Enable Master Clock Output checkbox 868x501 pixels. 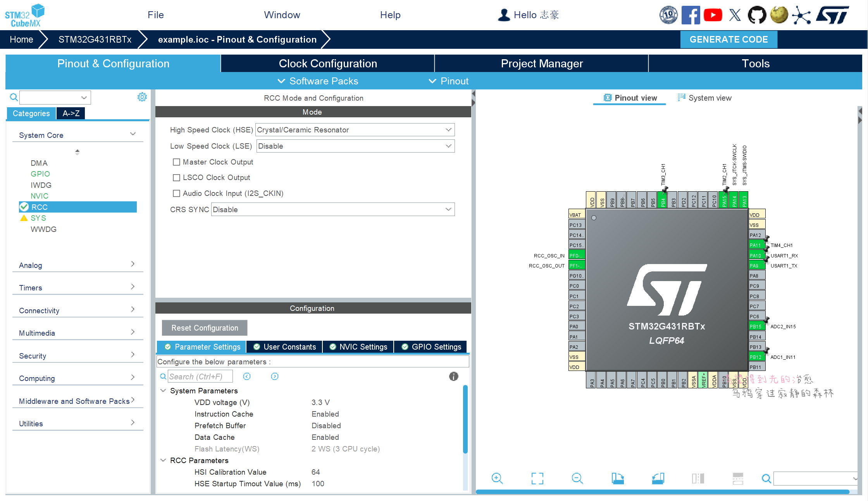point(177,162)
